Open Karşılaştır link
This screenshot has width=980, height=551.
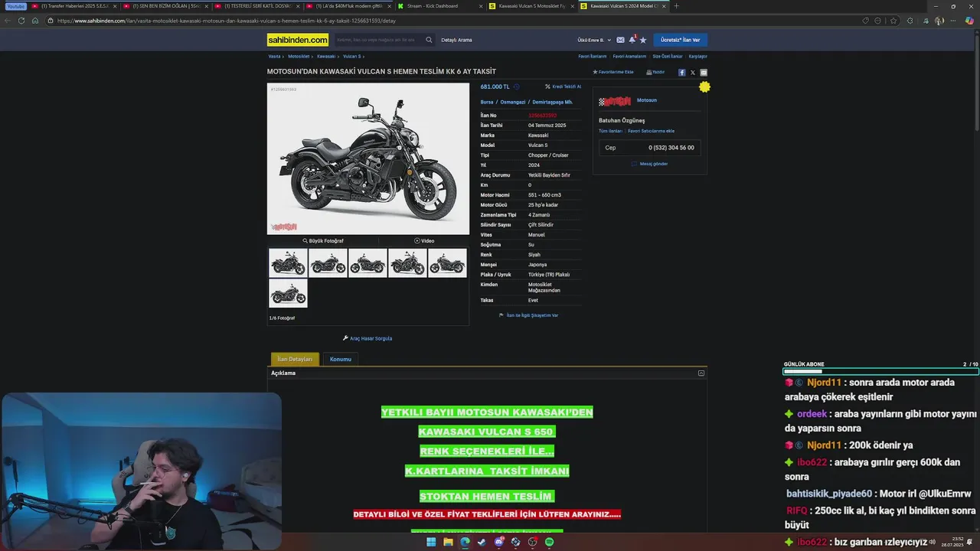click(x=697, y=57)
